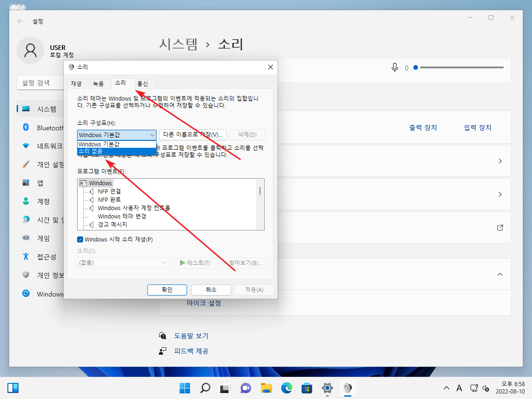Collapse the expanded Settings section chevron
532x399 pixels.
[x=500, y=274]
